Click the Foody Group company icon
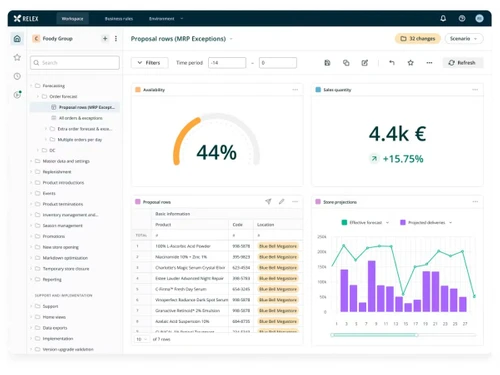Screen dimensions: 500x375 [36, 39]
